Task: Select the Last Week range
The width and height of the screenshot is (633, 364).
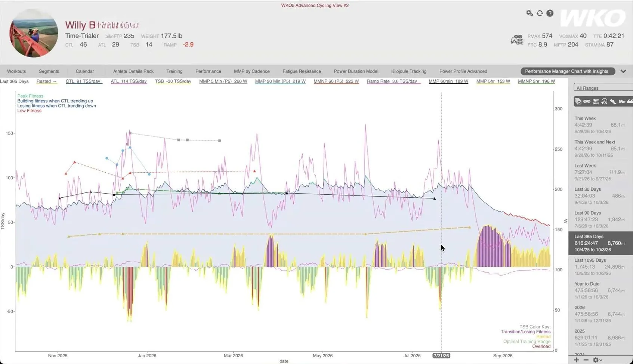Action: (x=600, y=172)
